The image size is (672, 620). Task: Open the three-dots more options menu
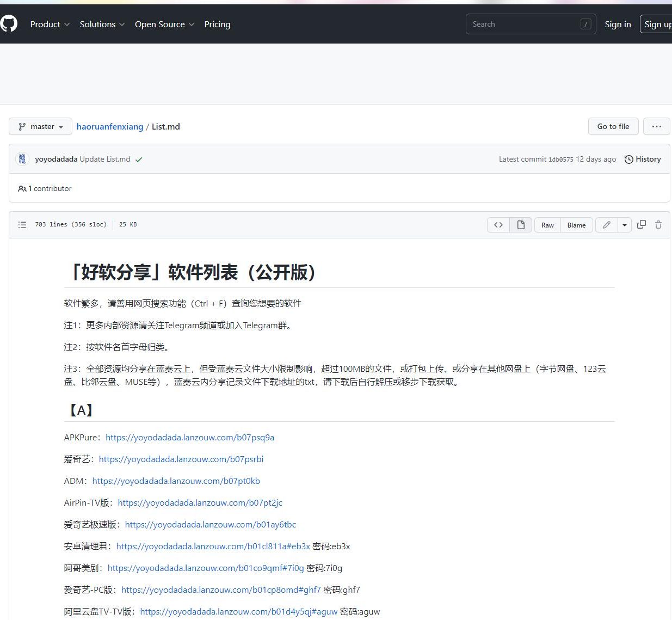click(x=657, y=126)
